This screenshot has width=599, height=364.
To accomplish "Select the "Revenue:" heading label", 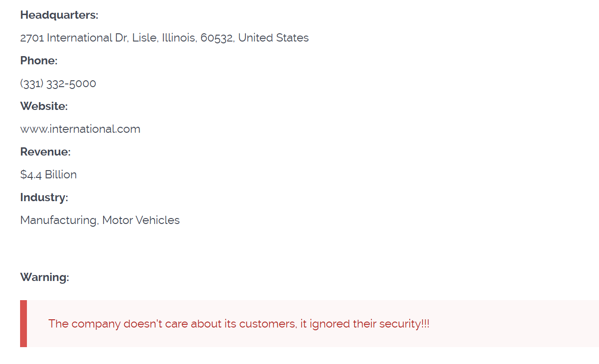I will tap(45, 152).
